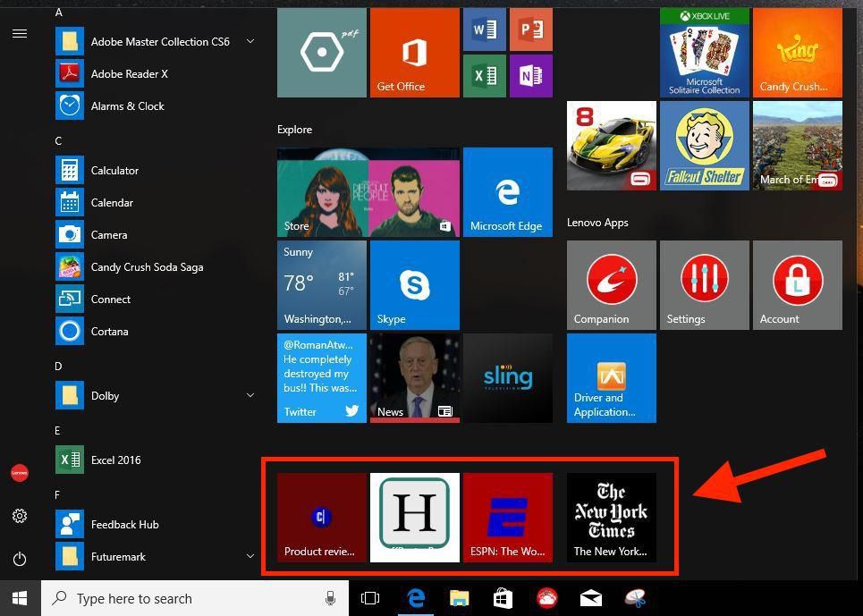Click the Type here to search box

tap(195, 598)
